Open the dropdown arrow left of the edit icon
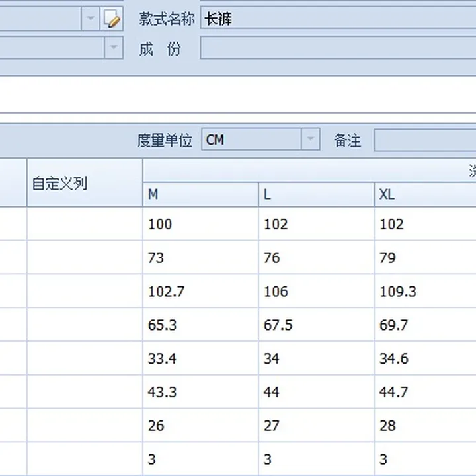The height and width of the screenshot is (476, 476). coord(91,19)
